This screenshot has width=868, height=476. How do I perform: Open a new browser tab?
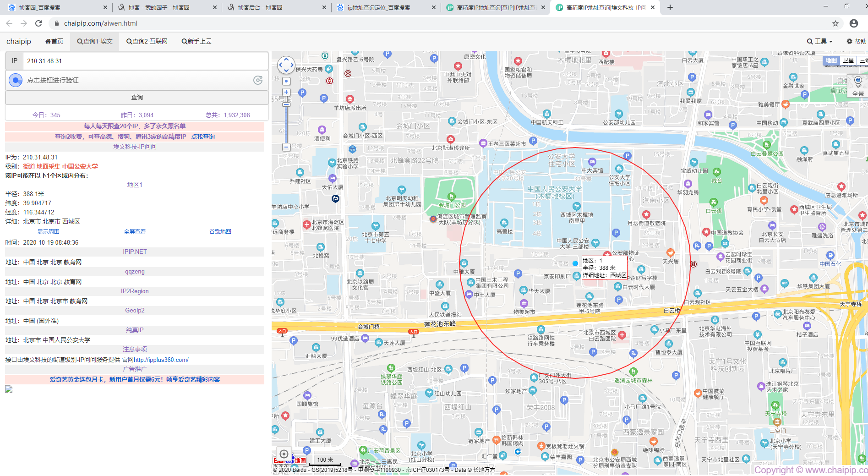pos(670,7)
